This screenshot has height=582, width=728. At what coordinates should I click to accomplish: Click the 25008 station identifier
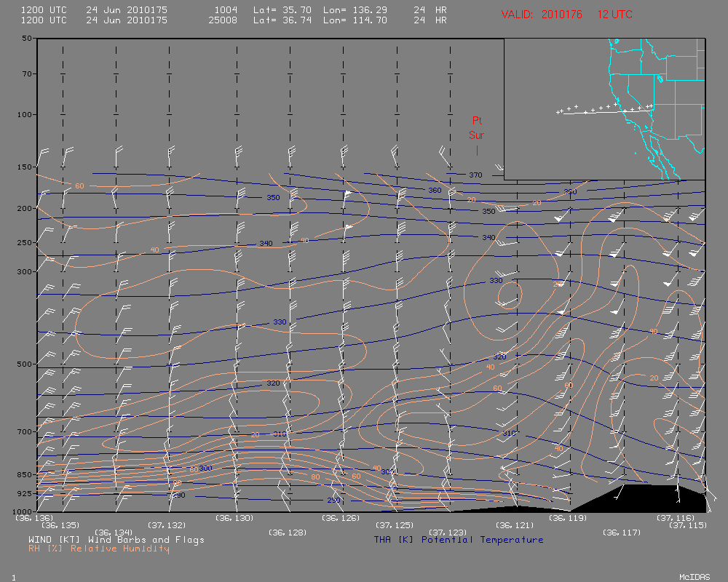click(x=223, y=20)
